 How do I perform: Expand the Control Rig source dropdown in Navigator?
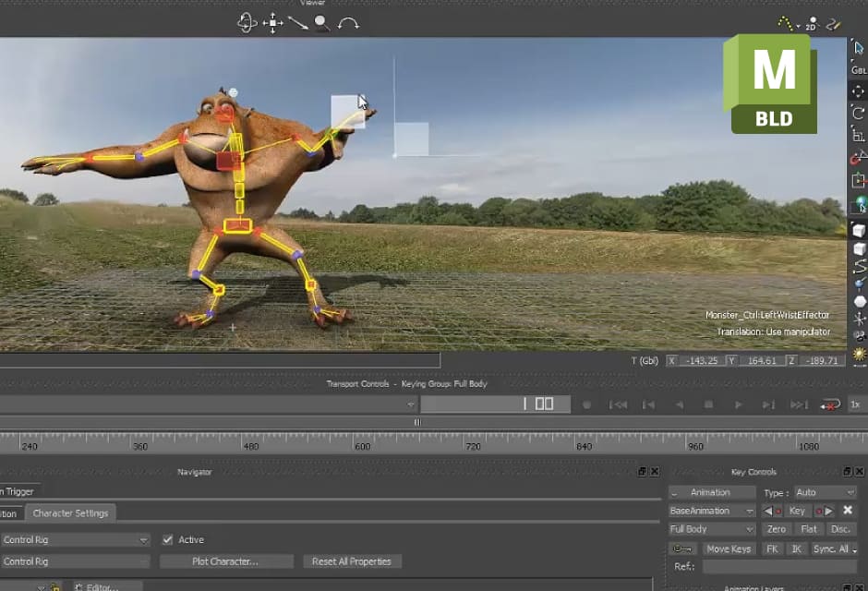pyautogui.click(x=144, y=538)
